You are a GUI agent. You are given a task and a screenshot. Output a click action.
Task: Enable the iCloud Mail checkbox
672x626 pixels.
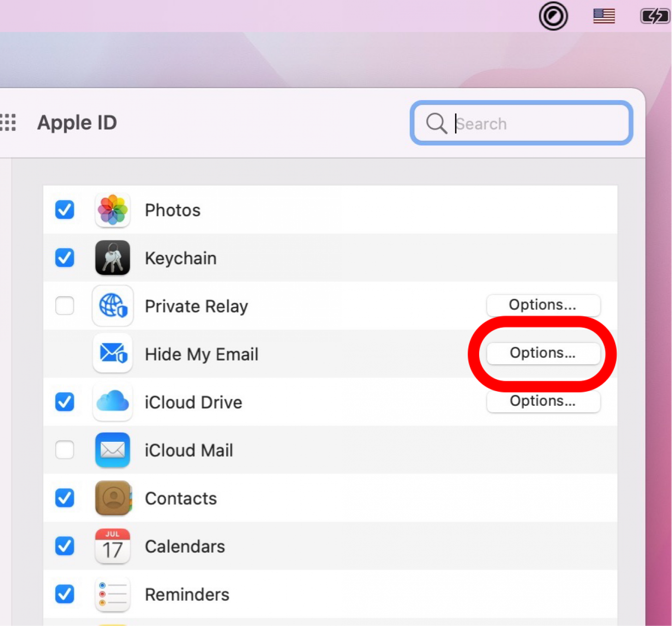[x=65, y=450]
